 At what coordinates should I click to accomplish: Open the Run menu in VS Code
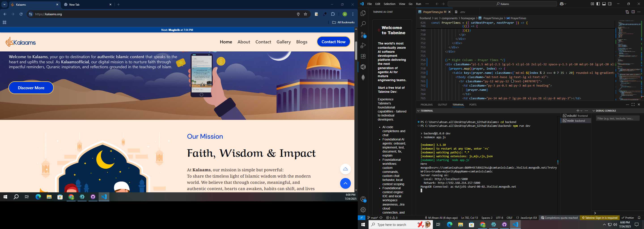pyautogui.click(x=419, y=4)
